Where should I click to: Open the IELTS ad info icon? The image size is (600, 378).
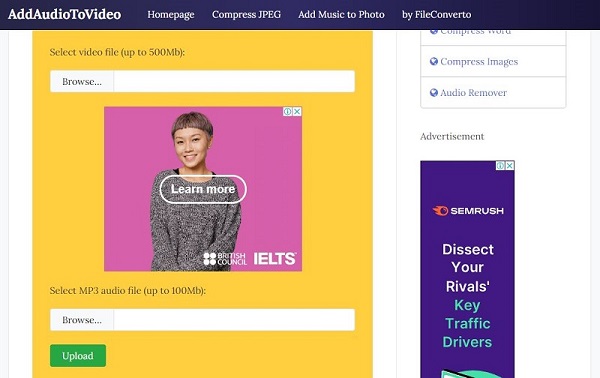coord(288,111)
